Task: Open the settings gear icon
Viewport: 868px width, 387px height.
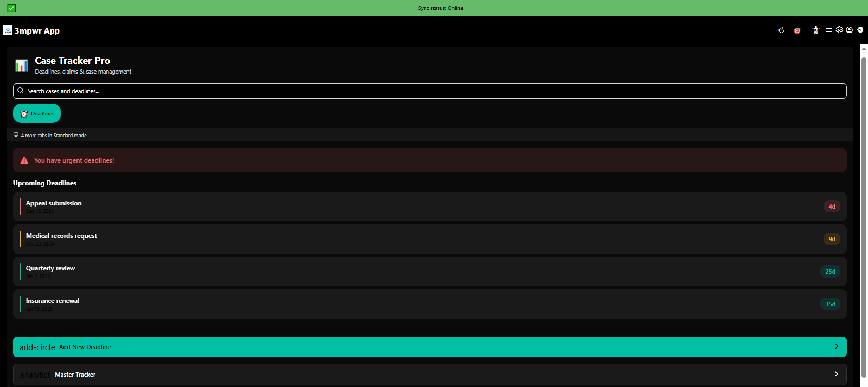Action: (839, 30)
